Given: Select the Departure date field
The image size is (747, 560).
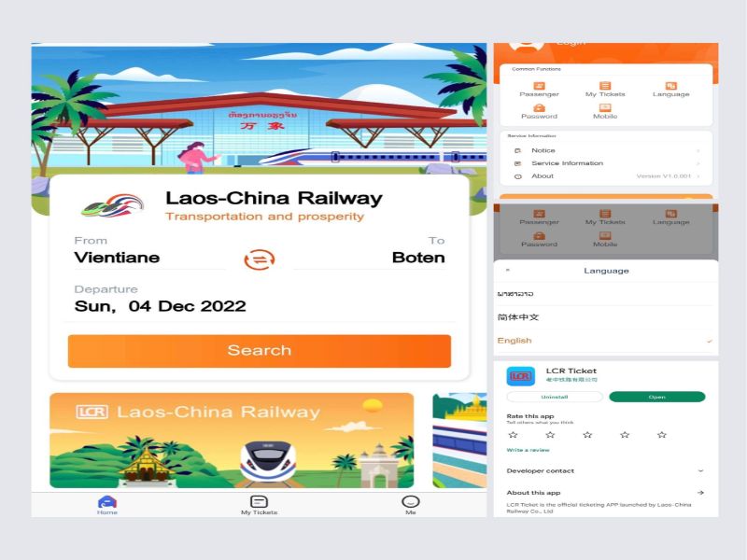Looking at the screenshot, I should (260, 299).
